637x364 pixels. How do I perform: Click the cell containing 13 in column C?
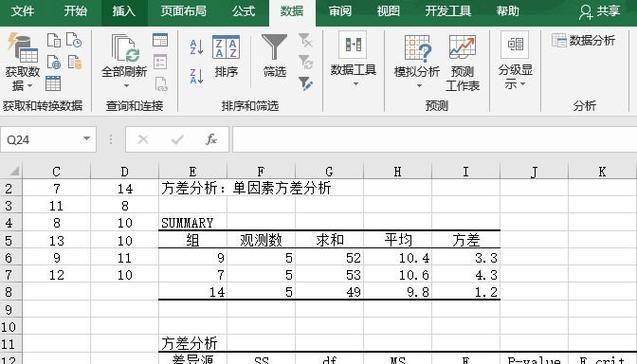click(56, 240)
